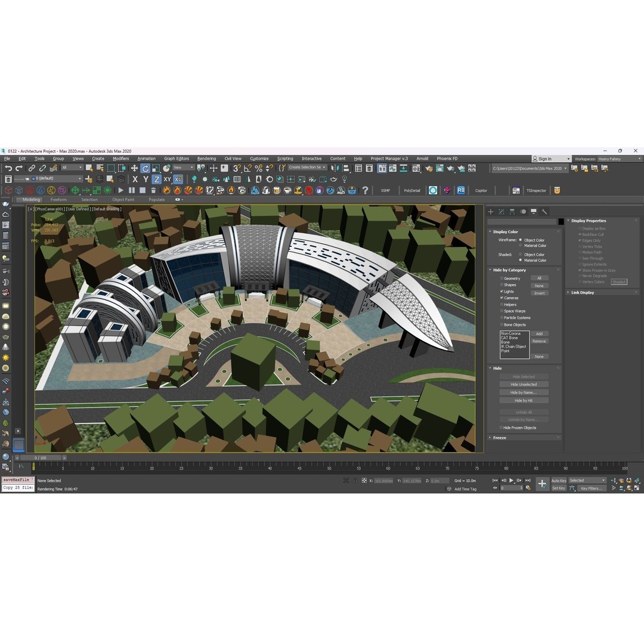Click the TSInspector toolbar button
Viewport: 644px width, 644px height.
coord(536,191)
